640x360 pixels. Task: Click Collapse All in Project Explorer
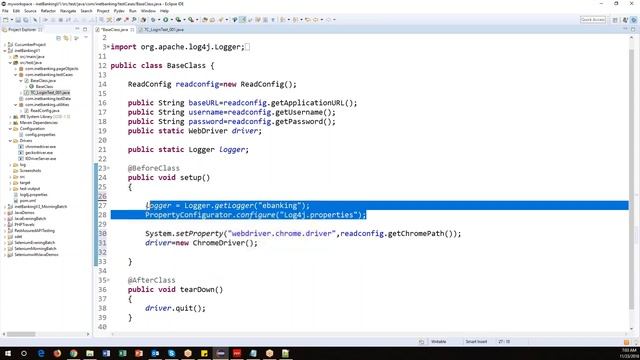(58, 38)
